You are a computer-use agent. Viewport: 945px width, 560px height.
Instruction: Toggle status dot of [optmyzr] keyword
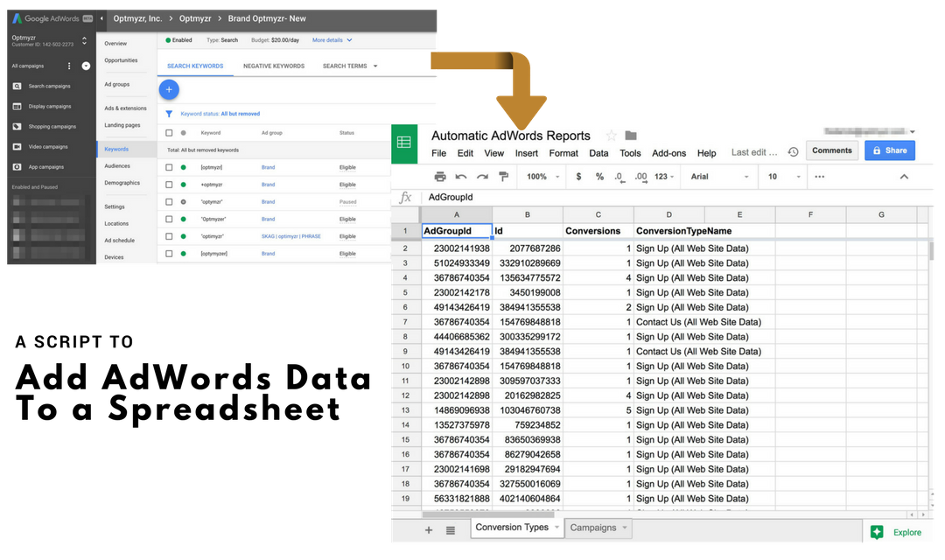click(x=183, y=167)
